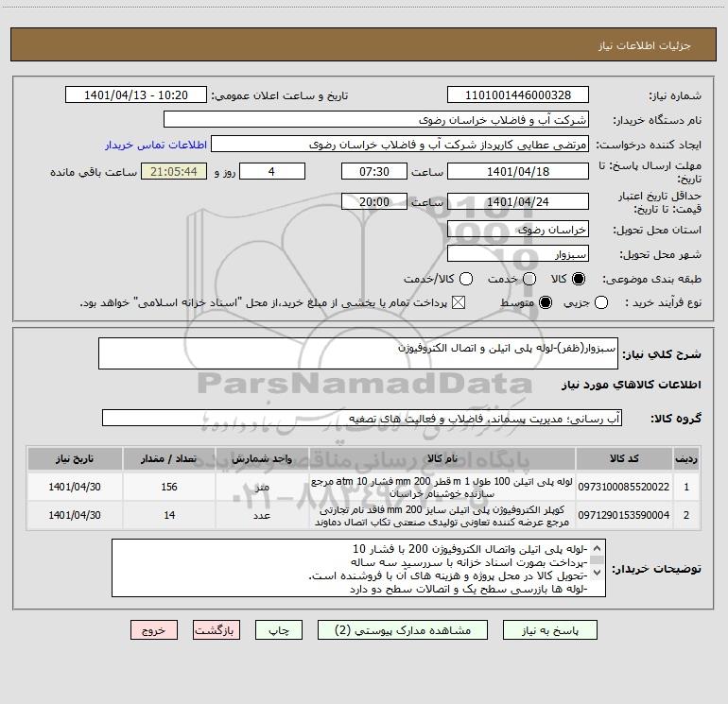Click the کد کالا column header
This screenshot has width=728, height=704.
624,458
